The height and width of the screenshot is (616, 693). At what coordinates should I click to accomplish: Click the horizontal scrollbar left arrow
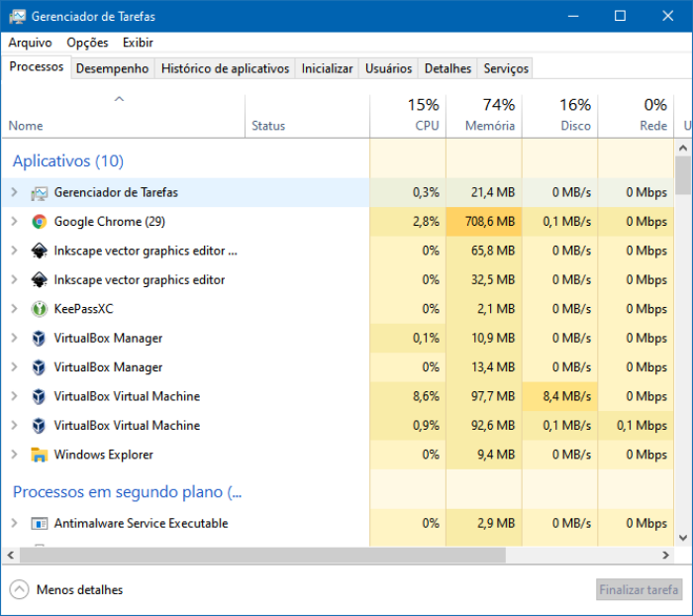tap(11, 555)
